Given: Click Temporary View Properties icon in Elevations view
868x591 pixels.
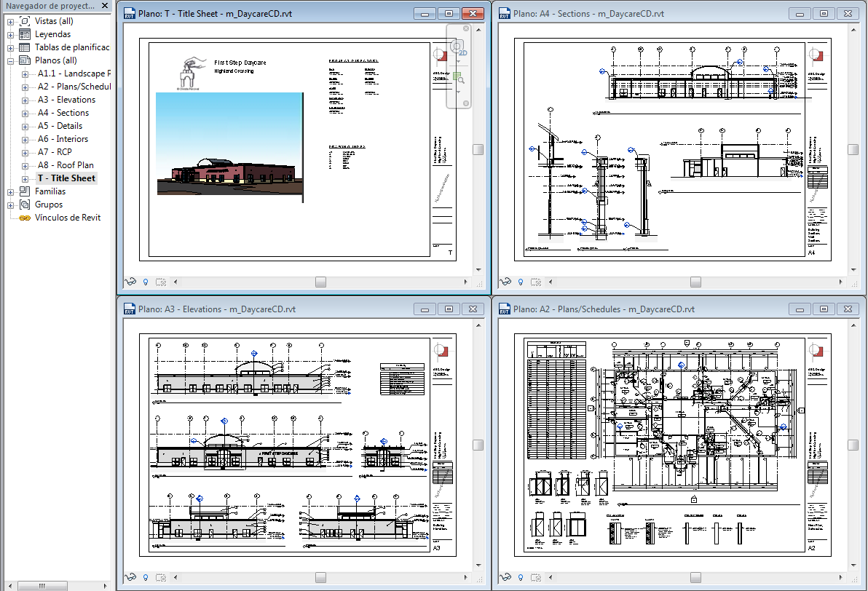Looking at the screenshot, I should (161, 577).
